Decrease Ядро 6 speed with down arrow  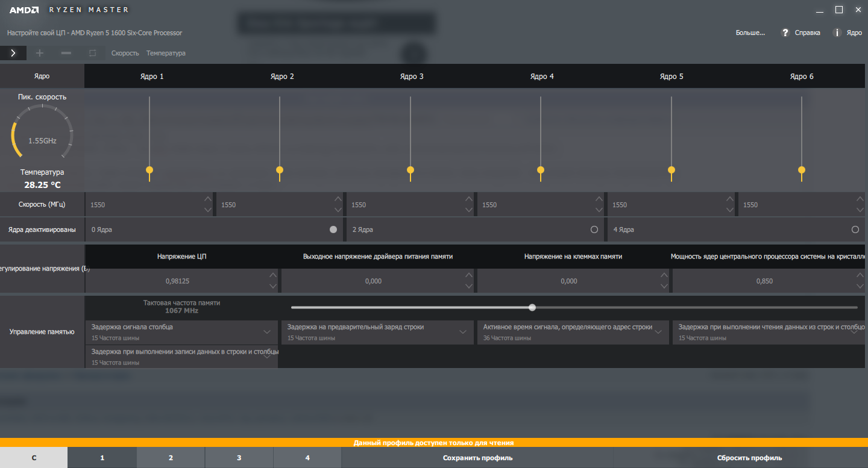tap(860, 210)
